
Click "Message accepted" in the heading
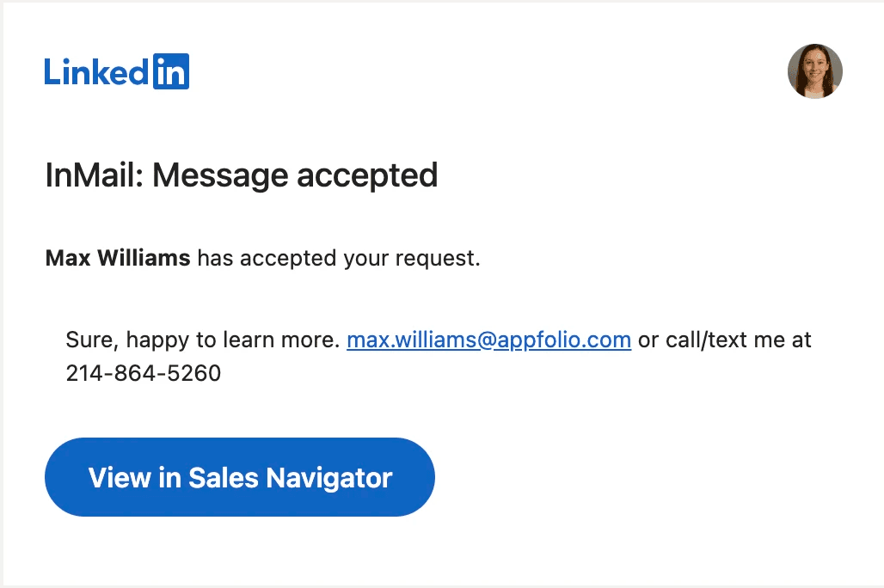coord(295,175)
